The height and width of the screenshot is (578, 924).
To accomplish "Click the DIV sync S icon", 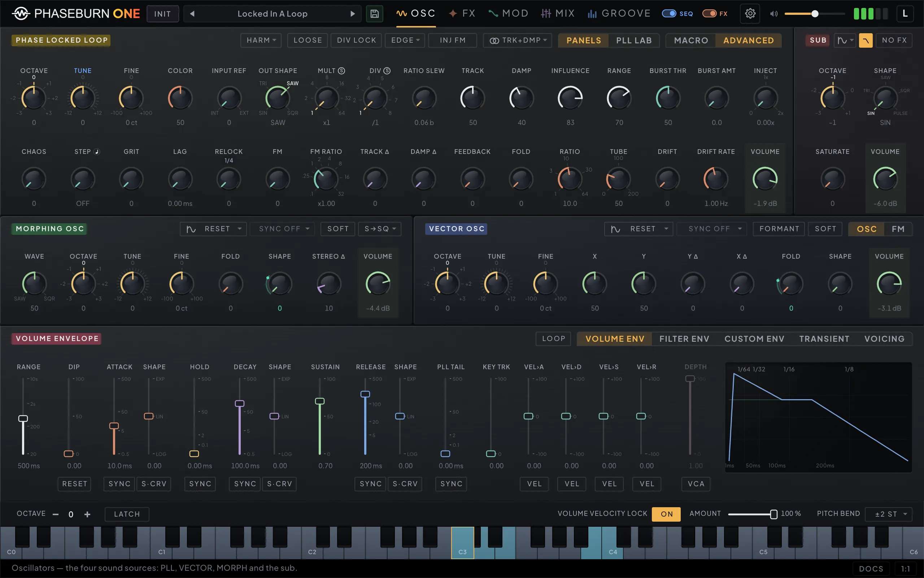I will click(387, 71).
